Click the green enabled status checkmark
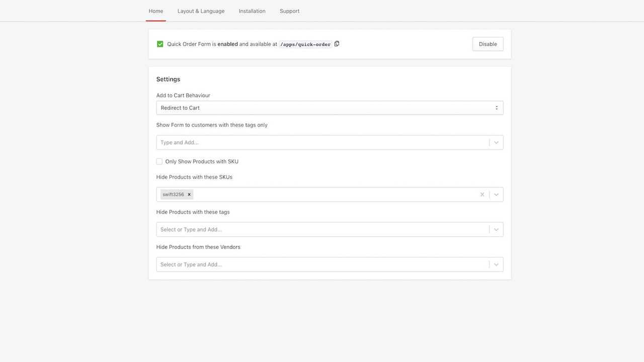 point(160,44)
